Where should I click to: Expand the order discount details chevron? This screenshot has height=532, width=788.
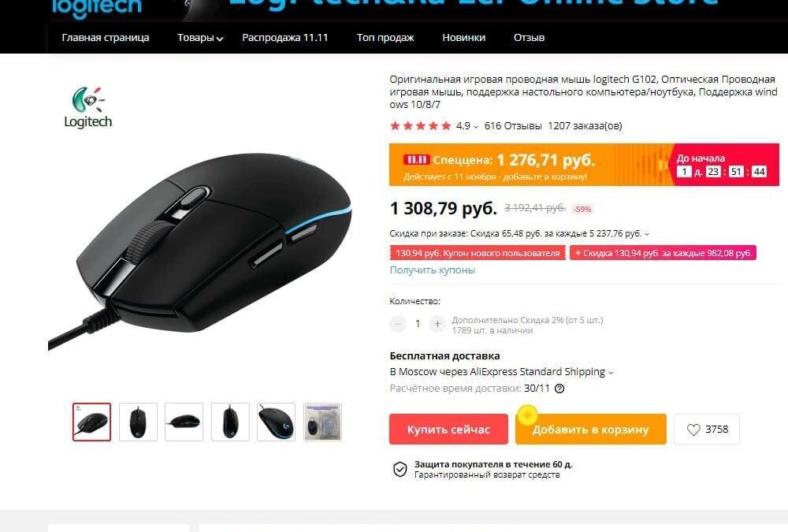pyautogui.click(x=647, y=234)
